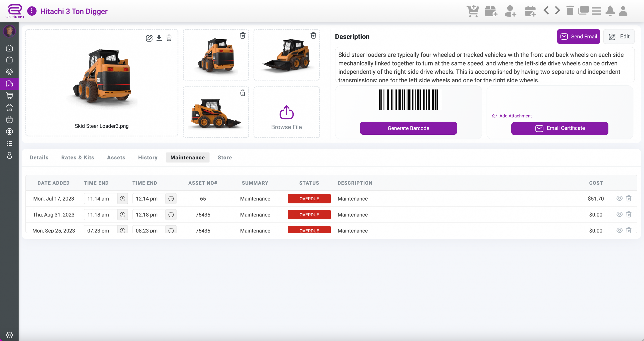Switch to the History tab
Screen dimensions: 644x341
point(148,157)
